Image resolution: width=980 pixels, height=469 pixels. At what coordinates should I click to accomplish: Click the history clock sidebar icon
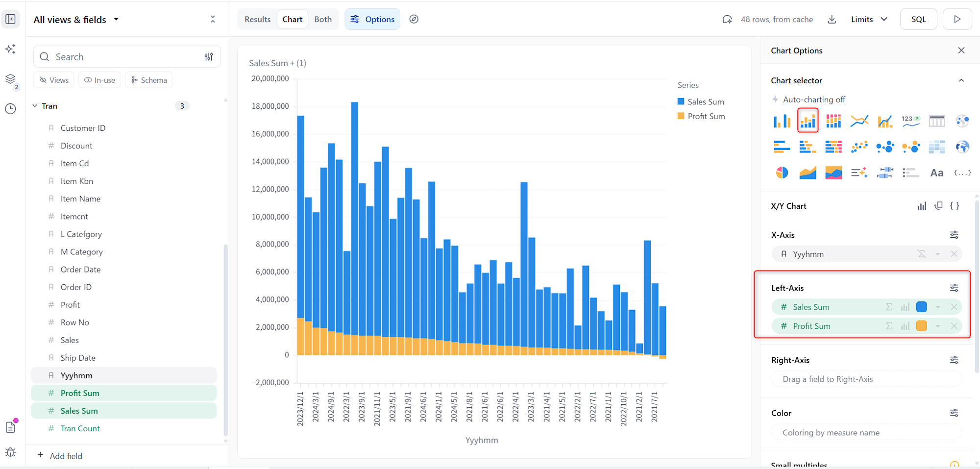click(x=10, y=109)
